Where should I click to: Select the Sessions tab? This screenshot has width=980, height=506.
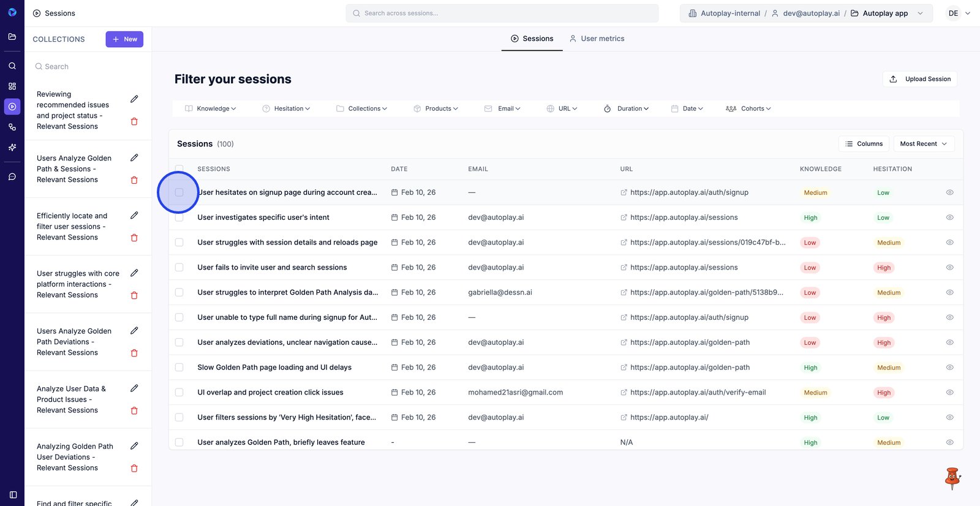pos(532,39)
